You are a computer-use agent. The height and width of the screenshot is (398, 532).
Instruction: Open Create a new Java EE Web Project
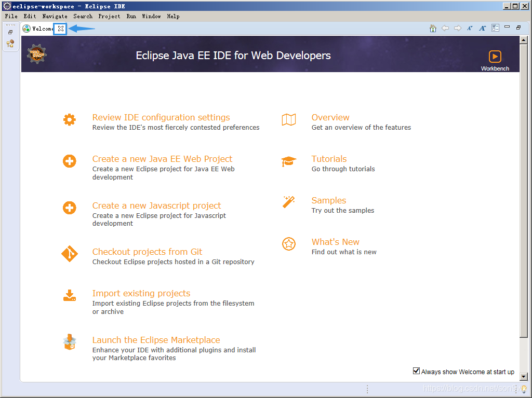pos(162,159)
